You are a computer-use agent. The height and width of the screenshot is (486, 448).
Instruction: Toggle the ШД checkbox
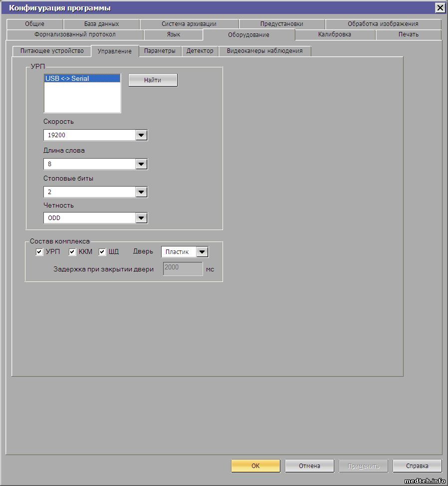(103, 252)
